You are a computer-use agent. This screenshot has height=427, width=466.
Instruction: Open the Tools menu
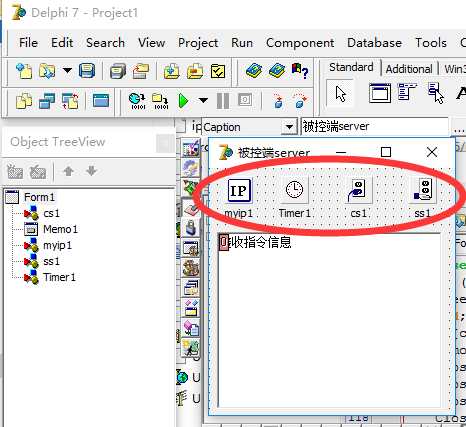coord(431,43)
